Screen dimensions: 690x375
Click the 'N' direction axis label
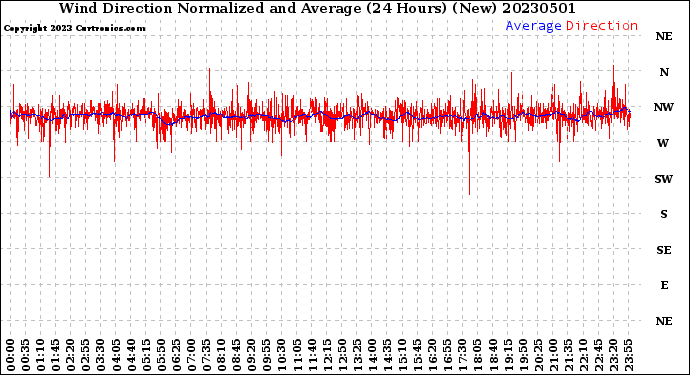664,72
